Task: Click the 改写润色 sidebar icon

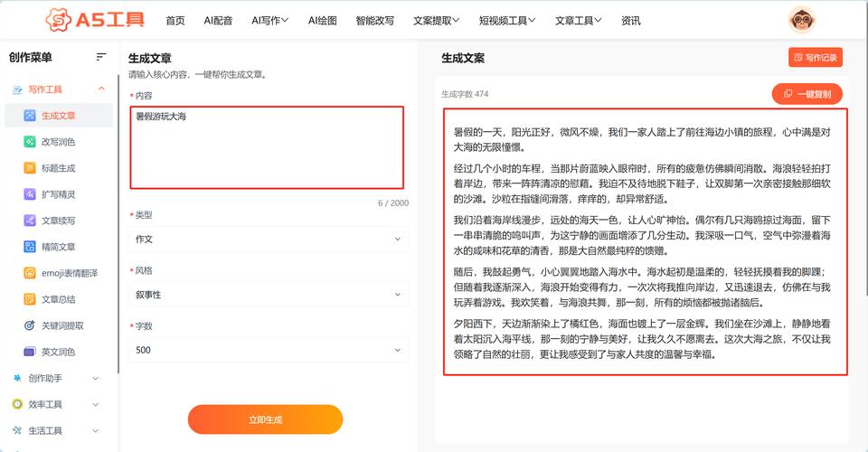Action: tap(30, 142)
